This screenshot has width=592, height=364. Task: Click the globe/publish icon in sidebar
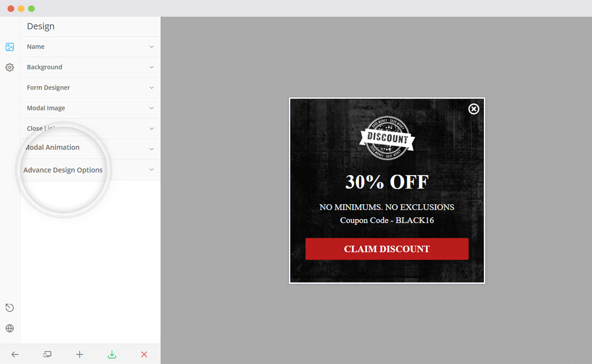(10, 328)
